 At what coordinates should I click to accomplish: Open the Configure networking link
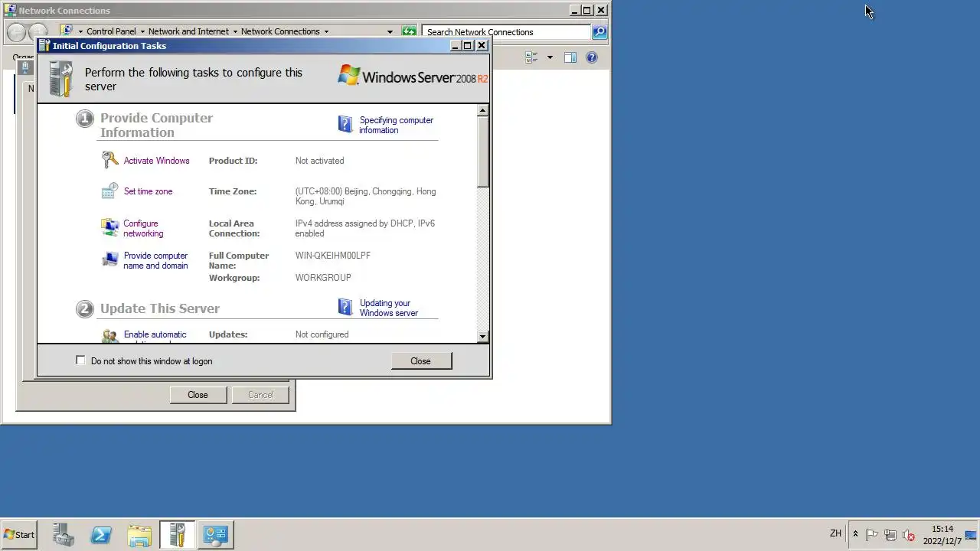[x=143, y=228]
